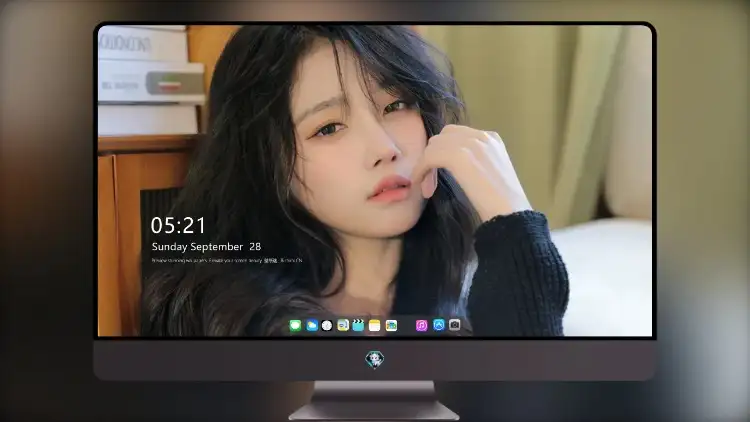Image resolution: width=750 pixels, height=422 pixels.
Task: Open the yellow-blue Contacts-style dock icon
Action: (x=343, y=326)
